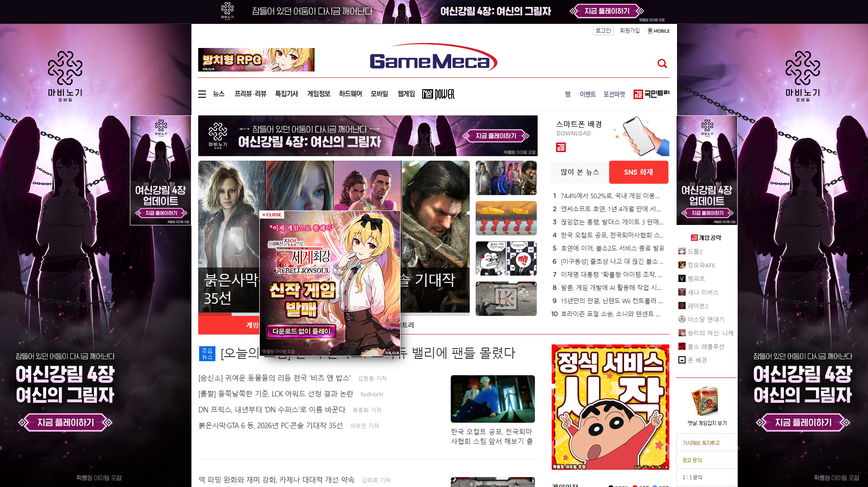Image resolution: width=868 pixels, height=487 pixels.
Task: Select the 뱀피르 guide icon
Action: point(682,278)
